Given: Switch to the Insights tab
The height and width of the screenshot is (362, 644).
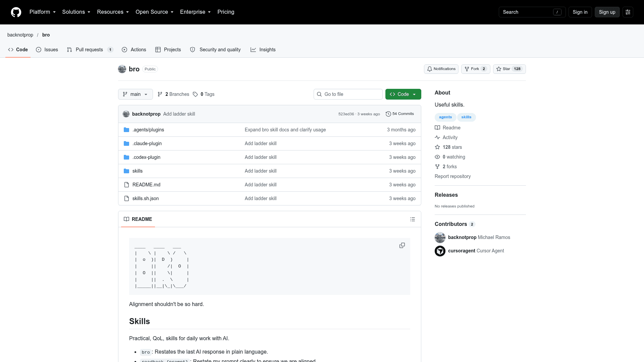Looking at the screenshot, I should [x=263, y=50].
